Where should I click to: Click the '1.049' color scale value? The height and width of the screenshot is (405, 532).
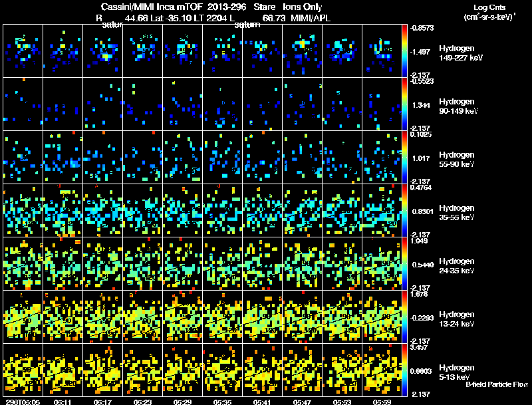point(419,241)
